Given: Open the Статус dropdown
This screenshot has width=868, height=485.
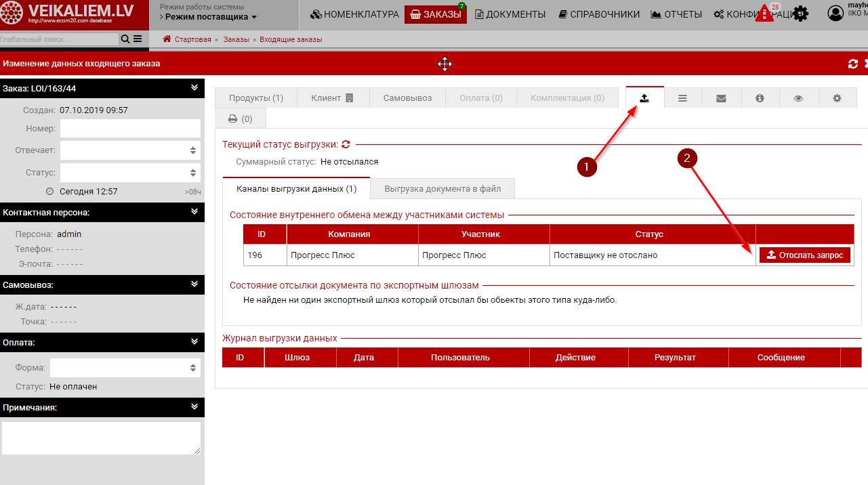Looking at the screenshot, I should coord(130,173).
